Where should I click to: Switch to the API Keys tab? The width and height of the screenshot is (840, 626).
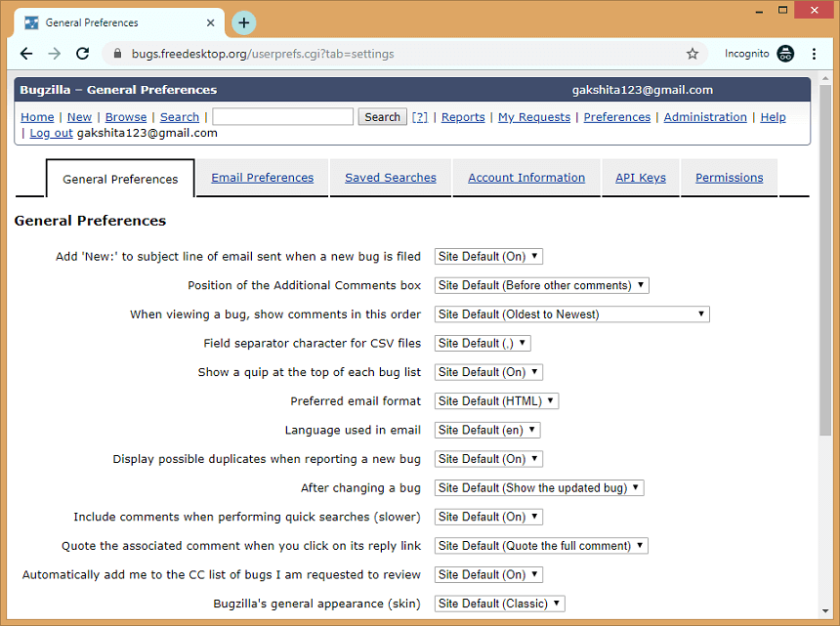tap(641, 177)
